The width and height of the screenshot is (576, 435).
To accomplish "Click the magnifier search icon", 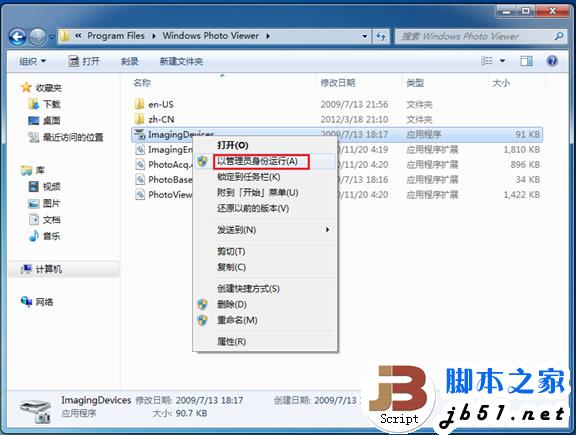I will pos(559,36).
